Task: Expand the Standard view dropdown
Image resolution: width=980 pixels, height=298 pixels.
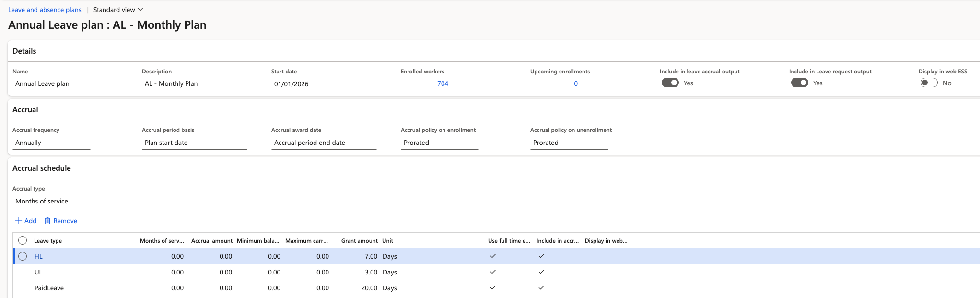Action: coord(118,10)
